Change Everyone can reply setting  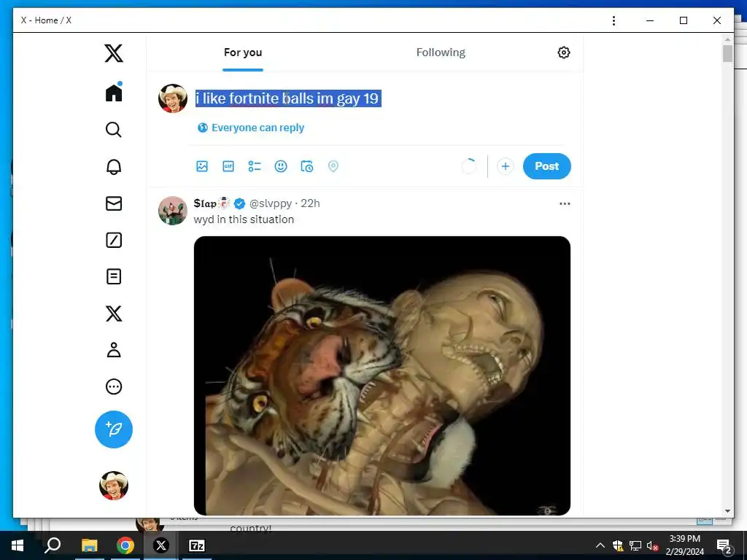(251, 128)
